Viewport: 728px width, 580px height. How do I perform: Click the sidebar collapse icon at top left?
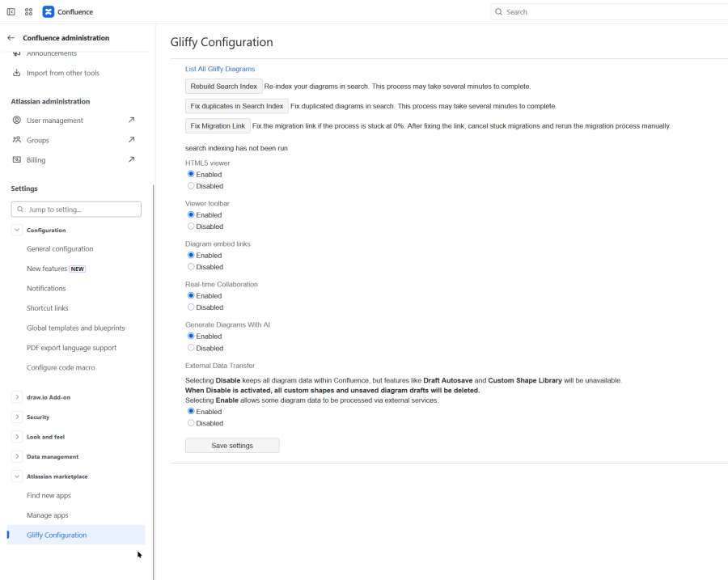click(x=11, y=12)
